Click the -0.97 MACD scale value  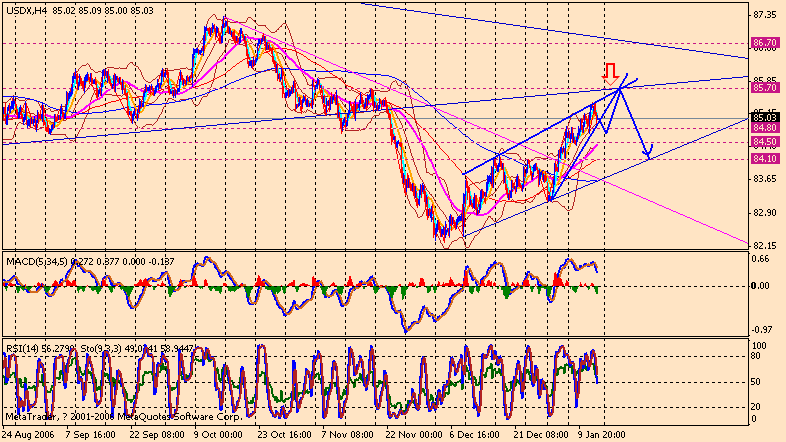pos(761,329)
